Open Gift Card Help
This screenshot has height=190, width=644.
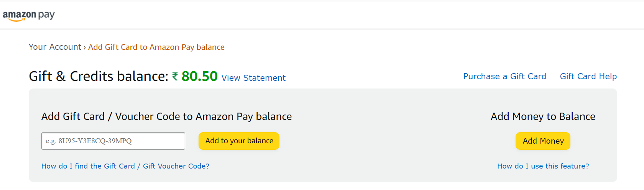(588, 77)
